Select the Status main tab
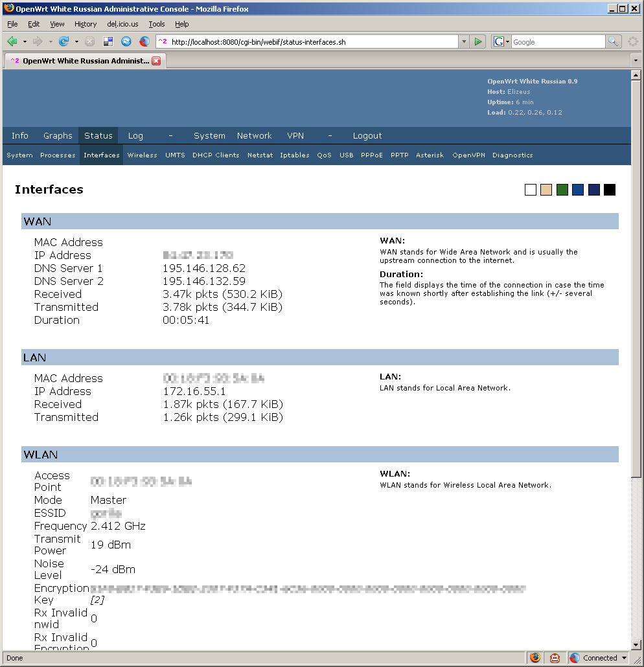Viewport: 644px width, 667px height. pos(98,136)
